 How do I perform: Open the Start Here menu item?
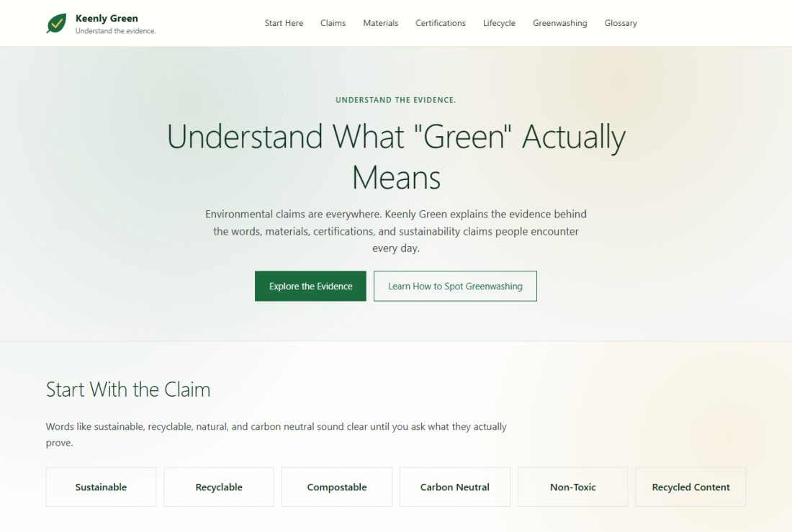point(284,23)
